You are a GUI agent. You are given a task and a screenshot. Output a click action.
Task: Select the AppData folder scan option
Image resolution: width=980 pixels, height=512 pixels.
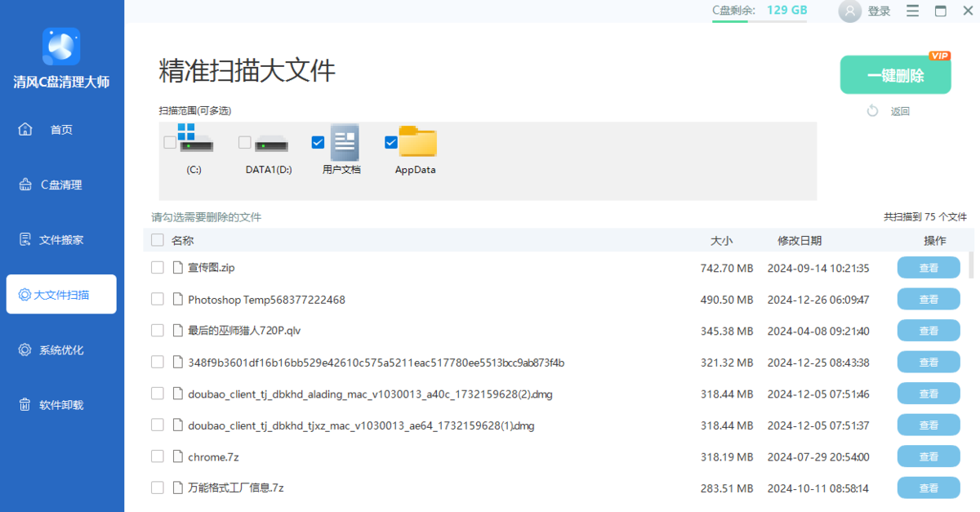390,141
